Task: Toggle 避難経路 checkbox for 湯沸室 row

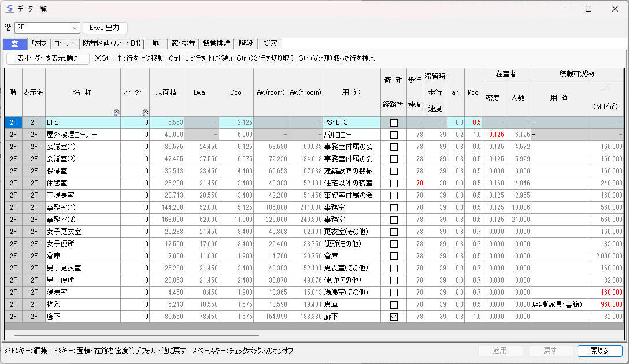Action: (x=394, y=292)
